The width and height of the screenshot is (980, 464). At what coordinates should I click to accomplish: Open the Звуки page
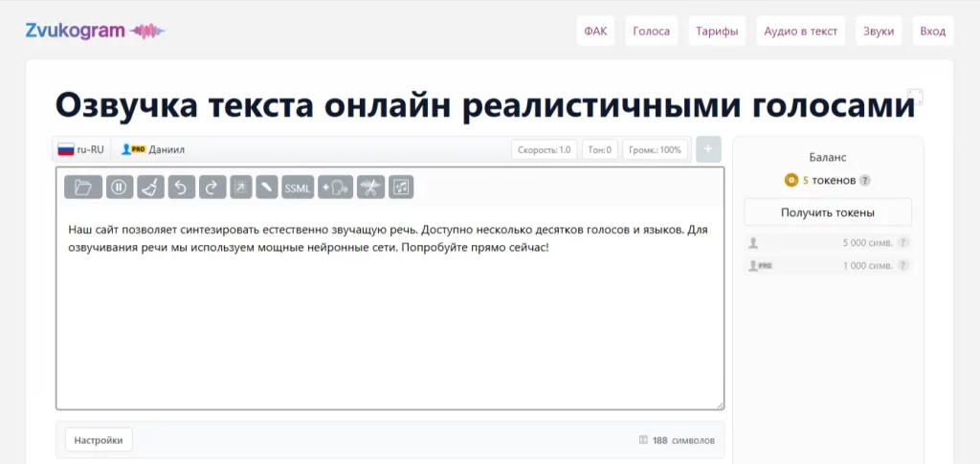(879, 32)
